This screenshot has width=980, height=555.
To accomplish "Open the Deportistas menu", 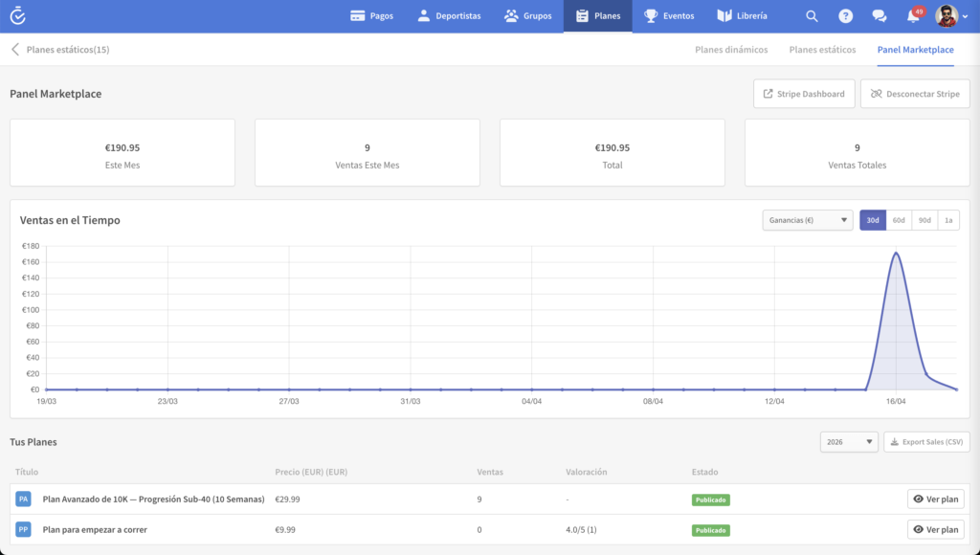I will click(449, 16).
